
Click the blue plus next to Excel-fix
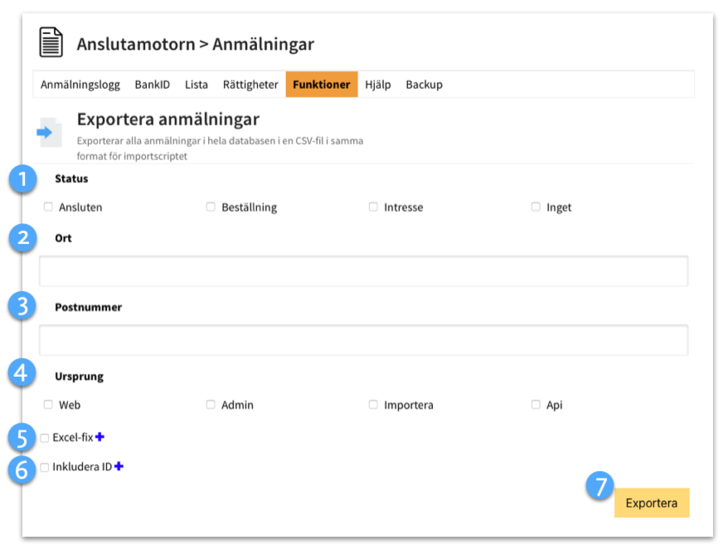tap(100, 437)
